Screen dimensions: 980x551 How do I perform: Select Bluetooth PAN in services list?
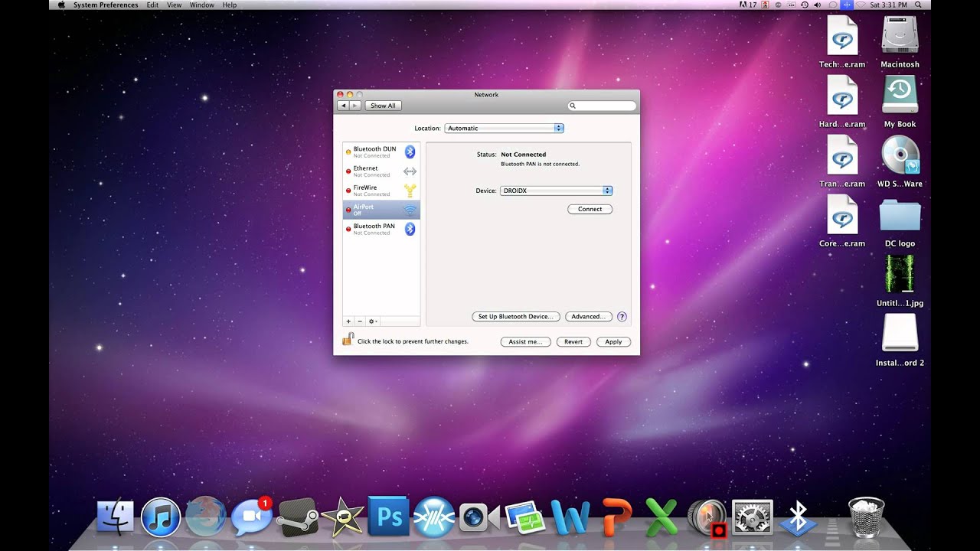pos(381,229)
